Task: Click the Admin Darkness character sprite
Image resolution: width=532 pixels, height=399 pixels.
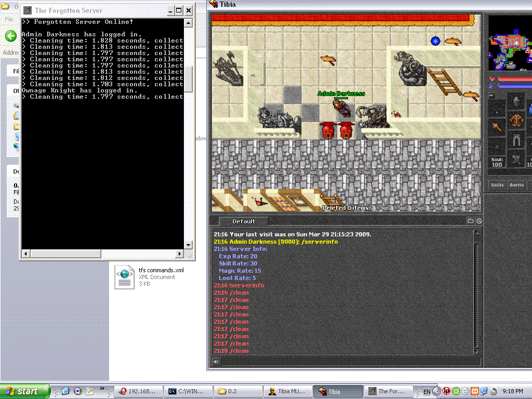Action: coord(341,108)
